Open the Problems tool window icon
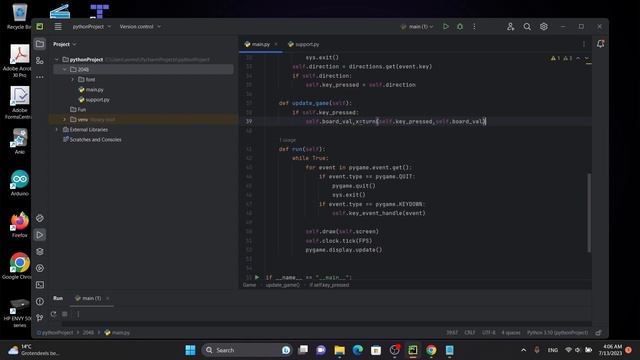This screenshot has width=640, height=360. pos(40,301)
